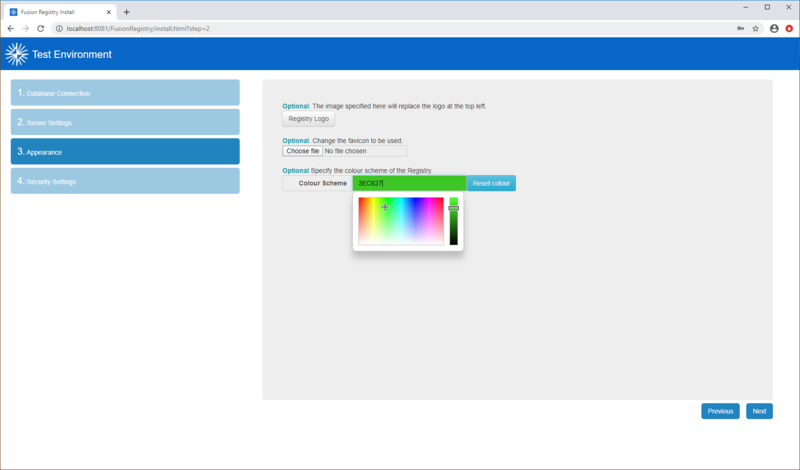Image resolution: width=800 pixels, height=470 pixels.
Task: Click the site information icon in address bar
Action: [59, 29]
